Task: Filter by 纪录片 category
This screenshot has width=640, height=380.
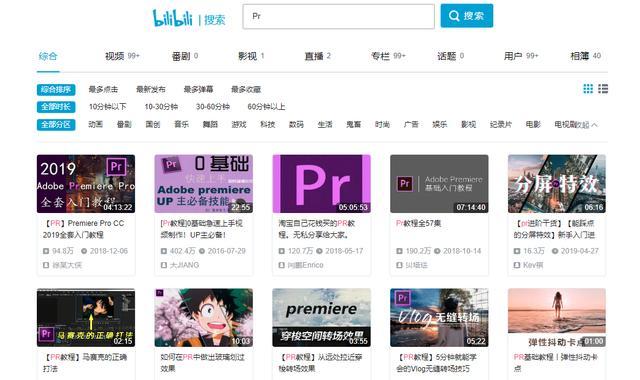Action: (x=501, y=124)
